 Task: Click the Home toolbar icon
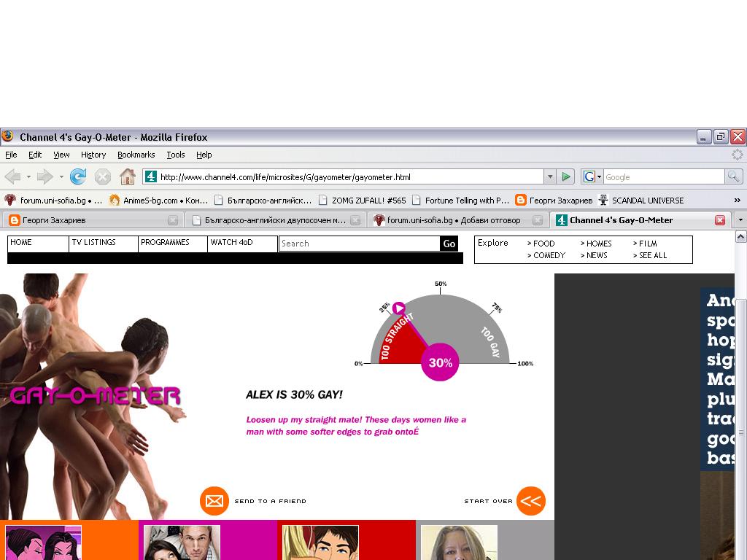[128, 176]
